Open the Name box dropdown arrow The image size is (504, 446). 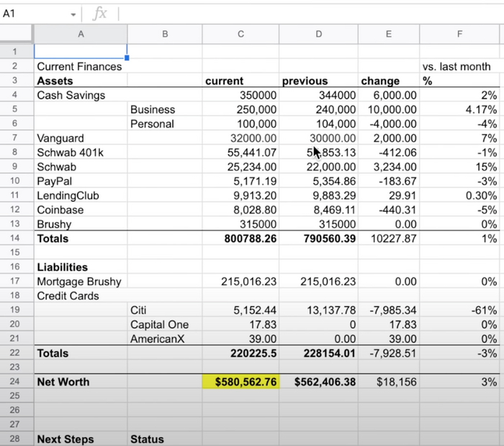pyautogui.click(x=73, y=14)
